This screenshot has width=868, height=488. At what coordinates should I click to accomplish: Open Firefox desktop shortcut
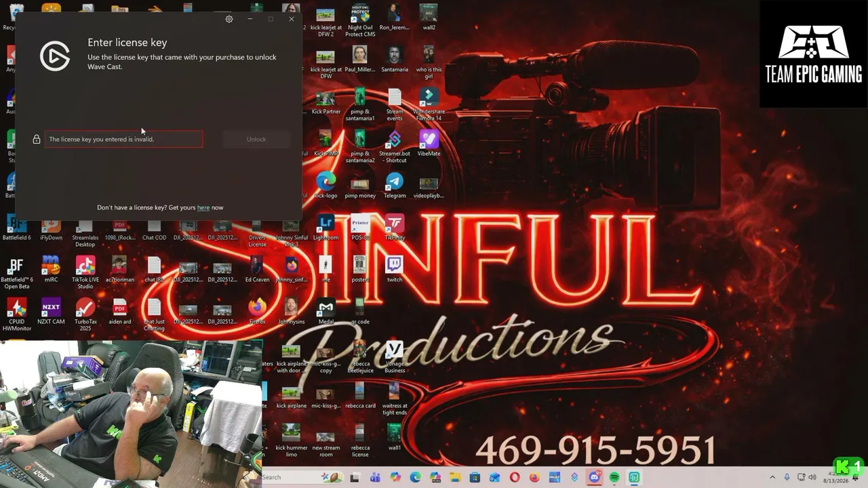pos(257,312)
